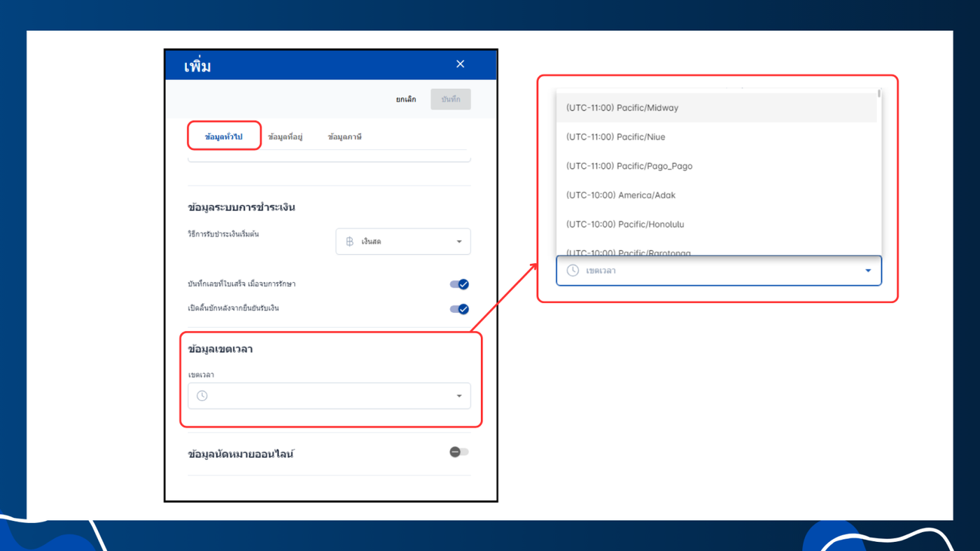
Task: Switch to the ข้อมูลทั่วไป tab
Action: click(224, 137)
